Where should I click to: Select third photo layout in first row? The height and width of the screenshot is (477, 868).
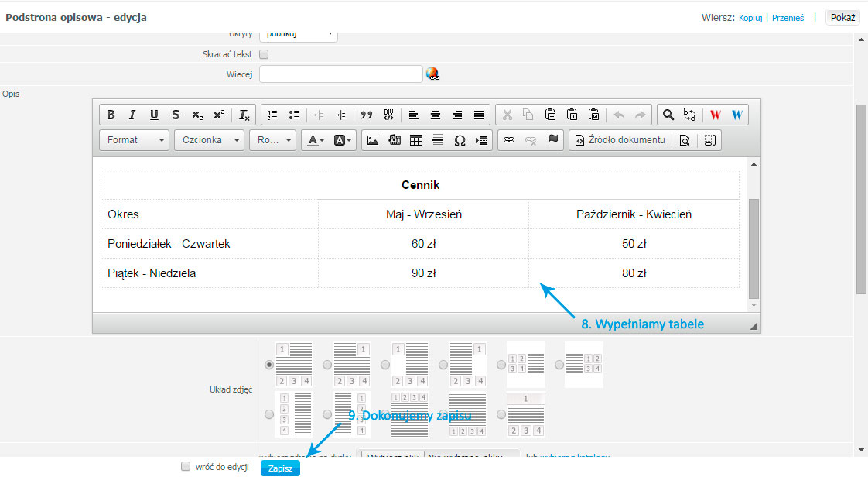click(385, 365)
